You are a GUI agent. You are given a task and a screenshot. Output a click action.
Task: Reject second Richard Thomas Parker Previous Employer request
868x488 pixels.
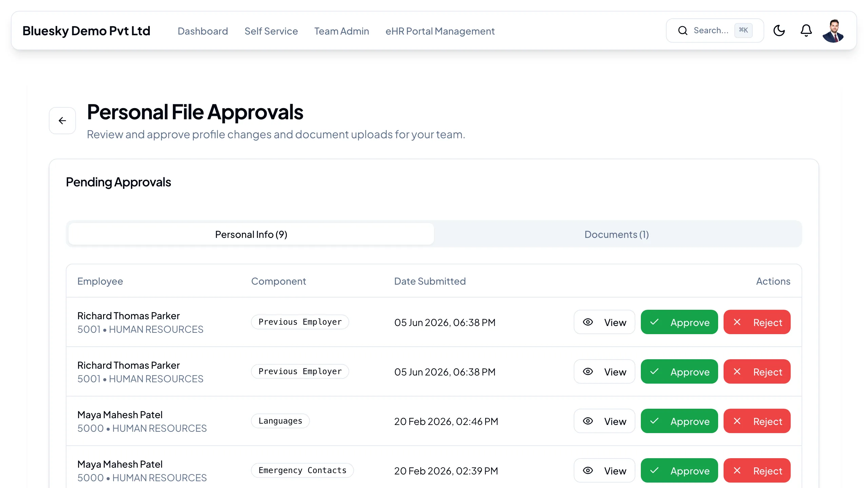757,371
